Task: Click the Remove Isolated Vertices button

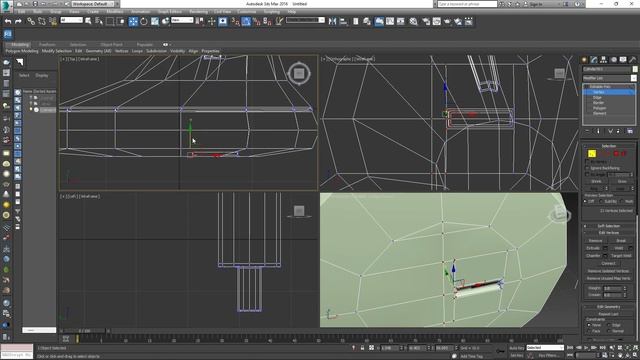Action: click(x=608, y=271)
